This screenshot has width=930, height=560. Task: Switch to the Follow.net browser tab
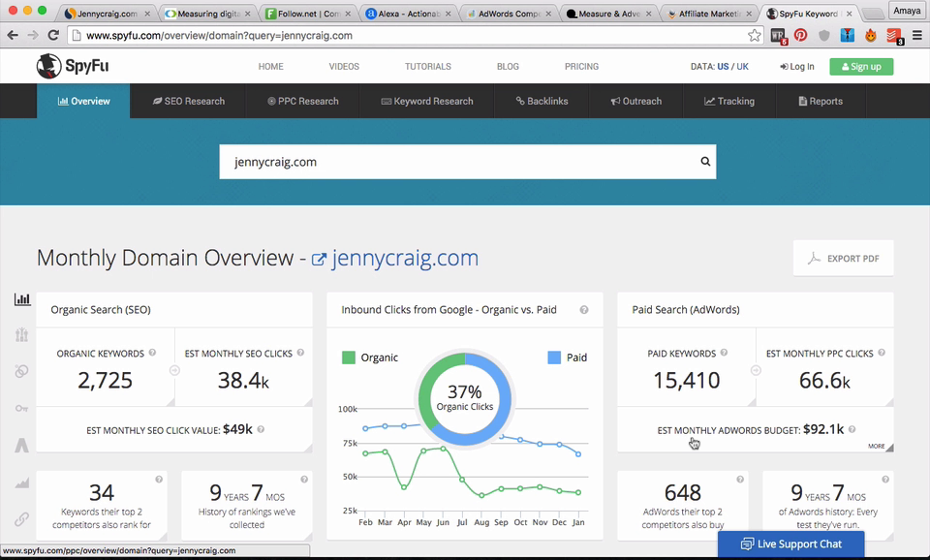tap(307, 13)
